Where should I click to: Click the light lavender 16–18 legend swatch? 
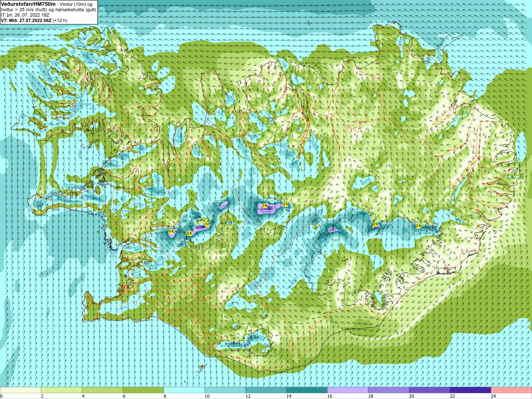tap(348, 390)
